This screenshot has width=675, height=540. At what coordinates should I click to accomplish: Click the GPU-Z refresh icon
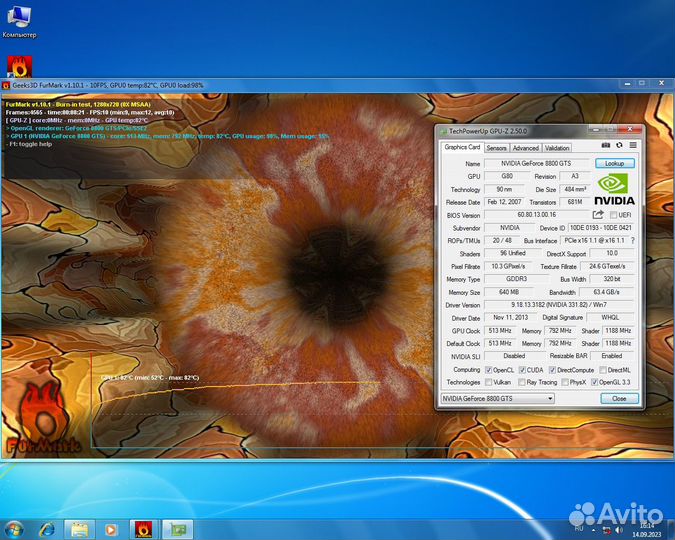(619, 146)
